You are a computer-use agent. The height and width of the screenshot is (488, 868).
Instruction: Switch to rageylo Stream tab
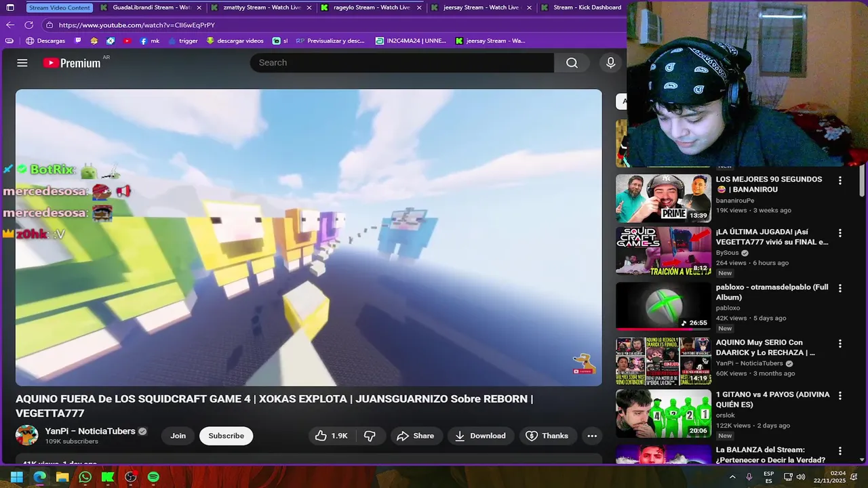tap(371, 7)
